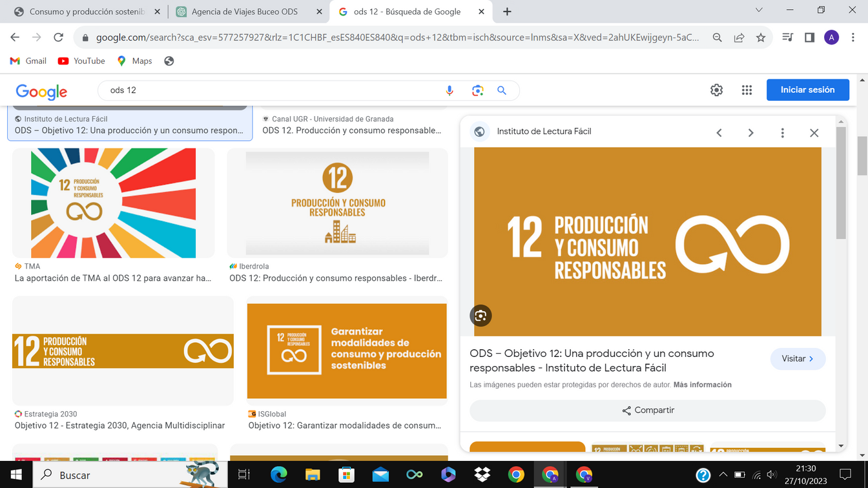
Task: Open more options in image preview
Action: (x=782, y=132)
